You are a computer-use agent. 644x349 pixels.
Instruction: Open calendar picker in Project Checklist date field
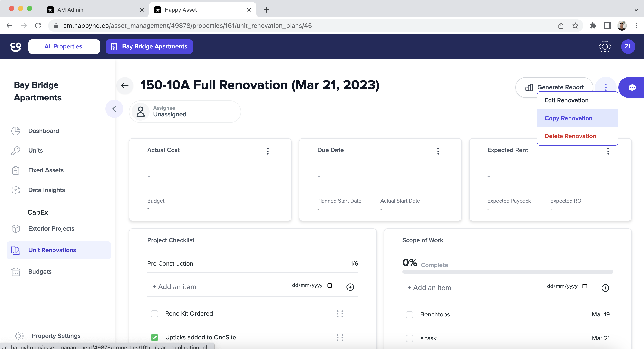tap(329, 285)
